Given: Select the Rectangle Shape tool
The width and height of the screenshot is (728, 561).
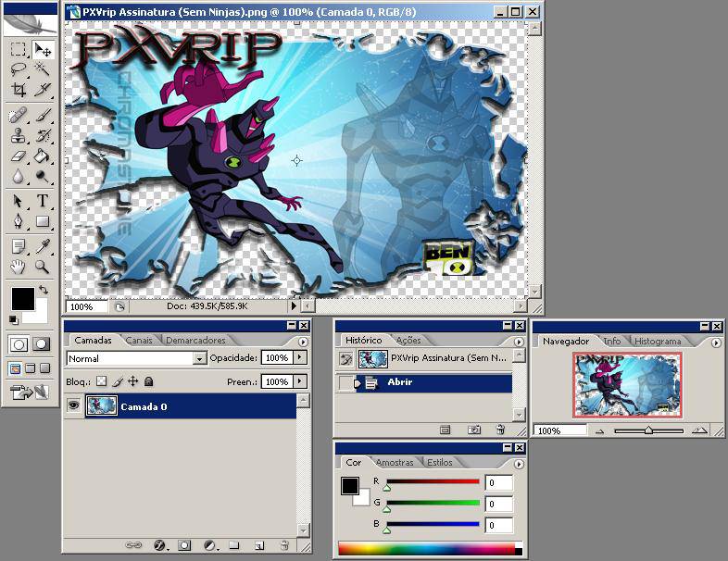Looking at the screenshot, I should [x=43, y=221].
